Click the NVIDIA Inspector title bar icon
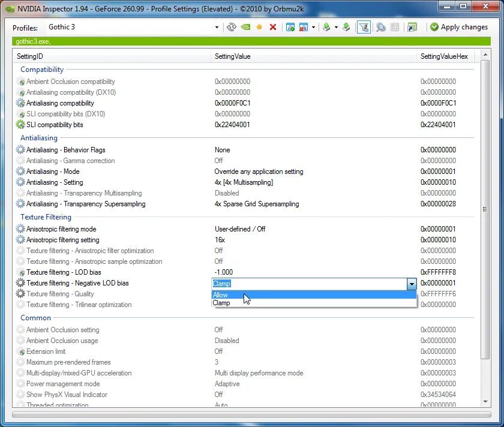 (10, 9)
